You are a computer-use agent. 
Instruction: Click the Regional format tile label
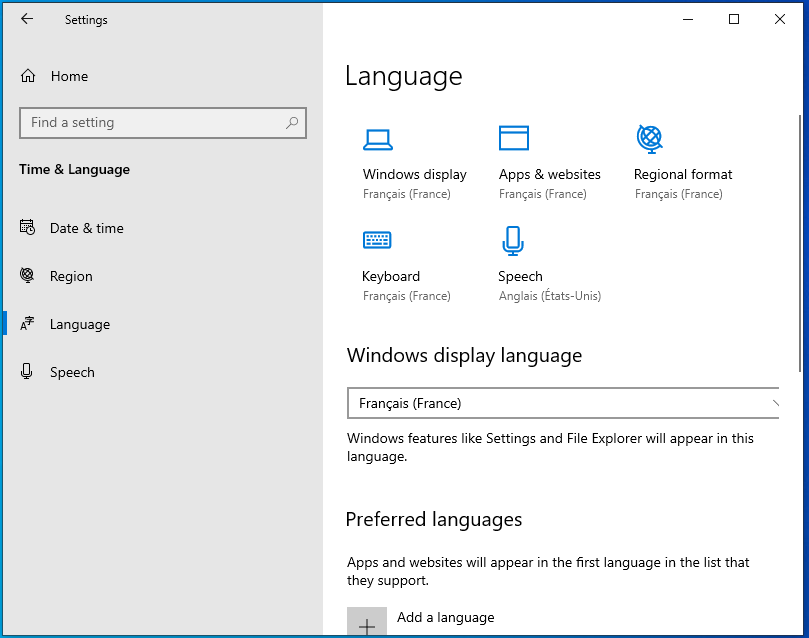[683, 174]
